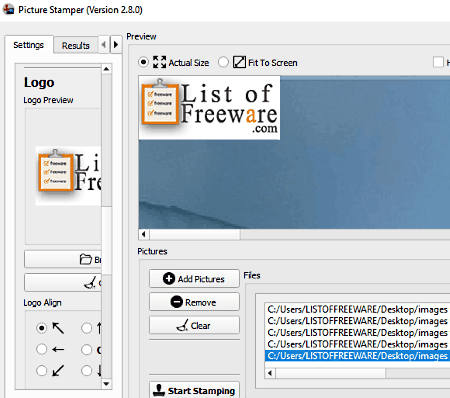The height and width of the screenshot is (398, 450).
Task: Select the fourth file path in list
Action: 357,344
